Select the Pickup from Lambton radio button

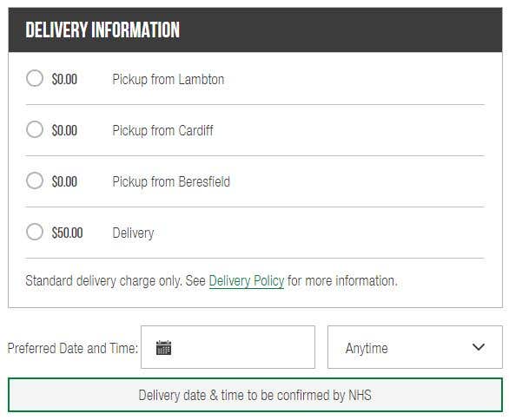point(35,78)
